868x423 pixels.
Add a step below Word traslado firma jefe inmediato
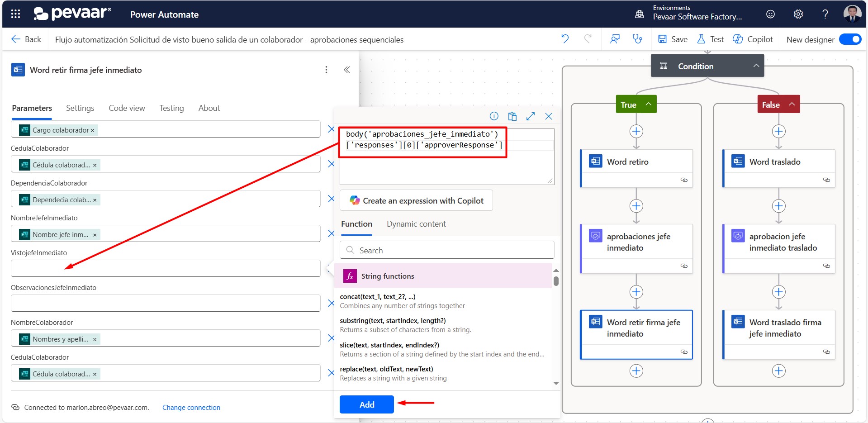pyautogui.click(x=778, y=371)
